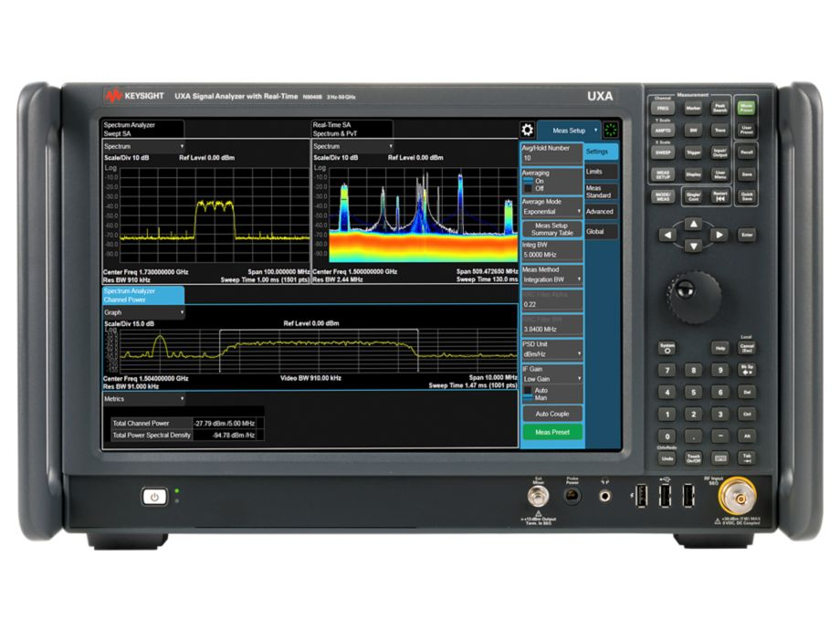
Task: Click the Quick Save key
Action: 746,196
